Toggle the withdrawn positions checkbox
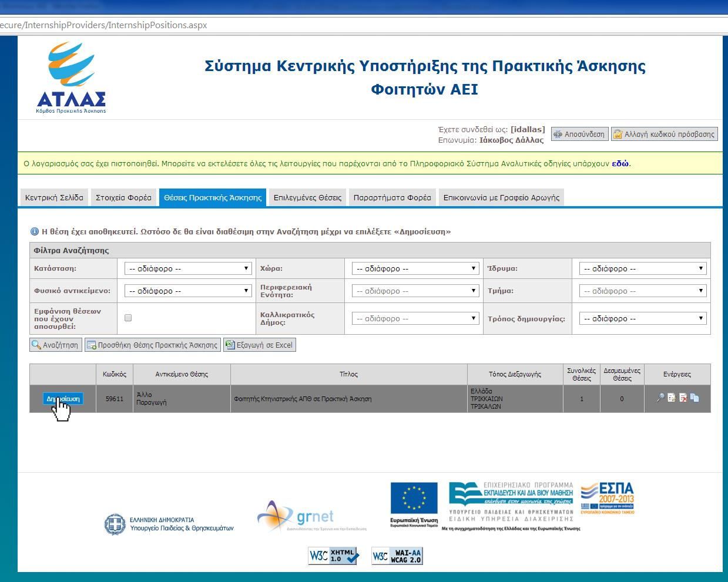Screen dimensions: 728x582 (x=128, y=318)
